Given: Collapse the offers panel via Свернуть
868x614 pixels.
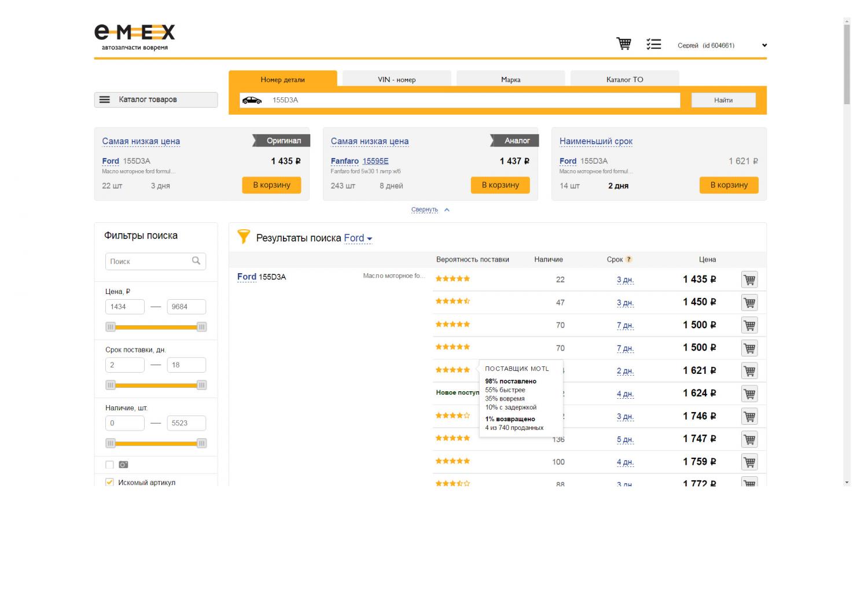Looking at the screenshot, I should pos(430,209).
